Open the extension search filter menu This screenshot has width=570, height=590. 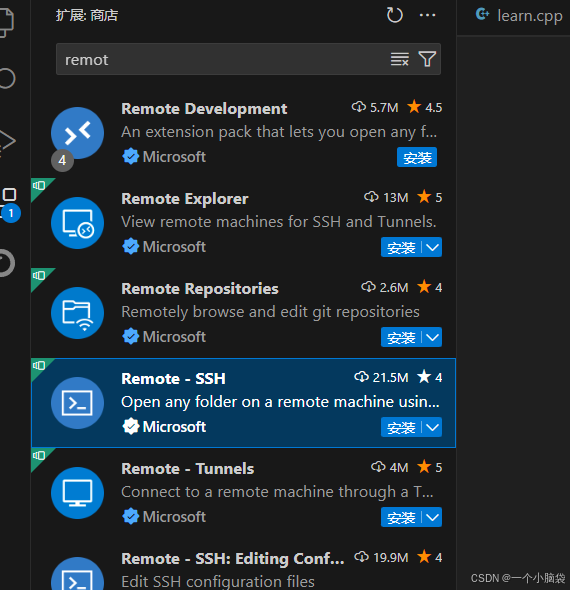point(427,59)
